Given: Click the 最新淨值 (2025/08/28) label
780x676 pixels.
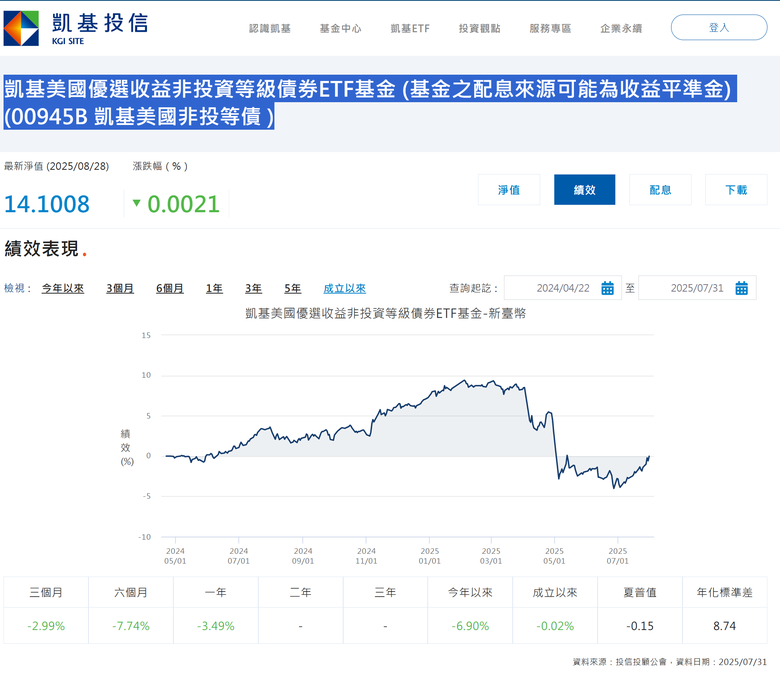Looking at the screenshot, I should (x=56, y=166).
